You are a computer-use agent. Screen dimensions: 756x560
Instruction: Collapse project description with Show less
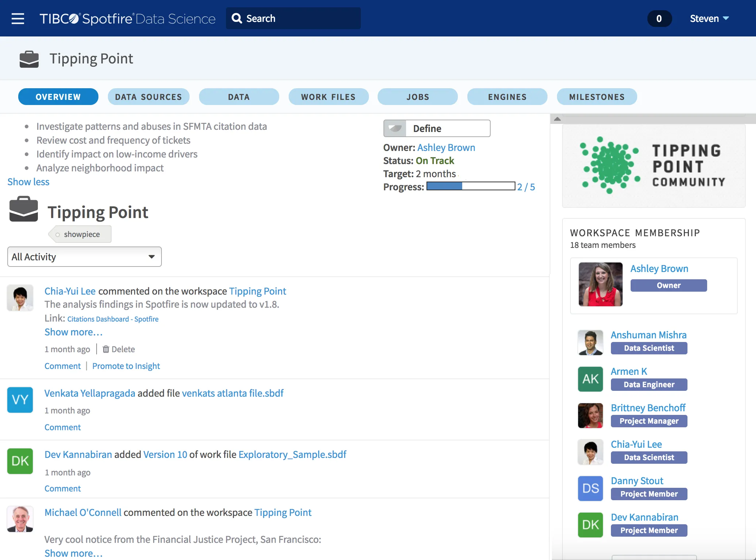(28, 182)
